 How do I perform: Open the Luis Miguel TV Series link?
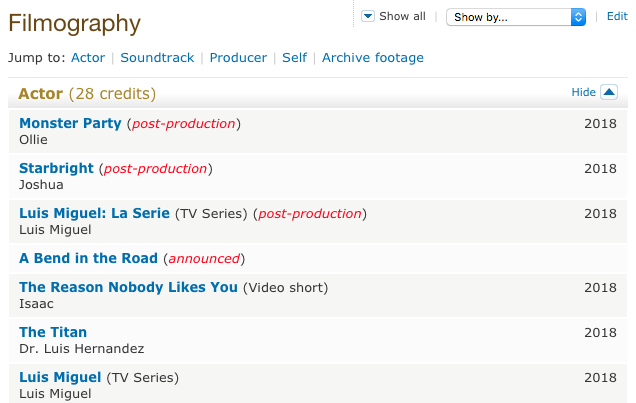[60, 377]
